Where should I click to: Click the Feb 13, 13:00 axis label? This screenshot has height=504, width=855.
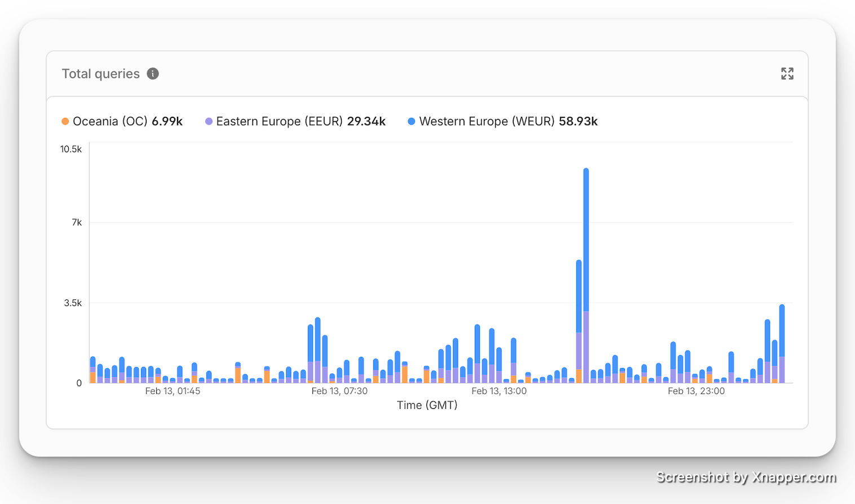coord(499,390)
